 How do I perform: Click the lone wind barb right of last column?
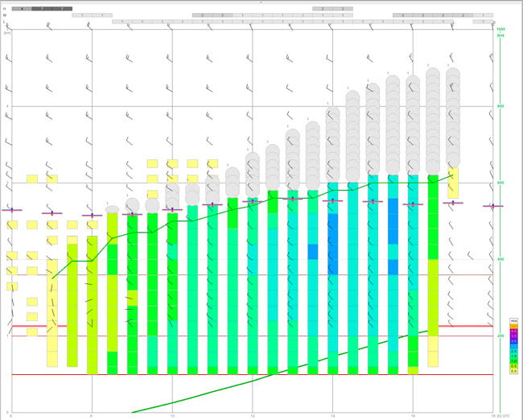pos(471,256)
